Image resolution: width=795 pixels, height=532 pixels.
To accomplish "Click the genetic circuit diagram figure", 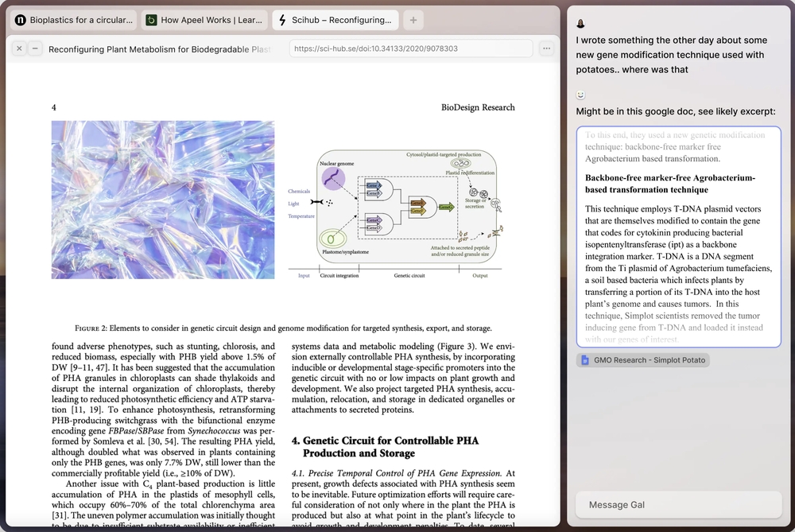I will (396, 214).
